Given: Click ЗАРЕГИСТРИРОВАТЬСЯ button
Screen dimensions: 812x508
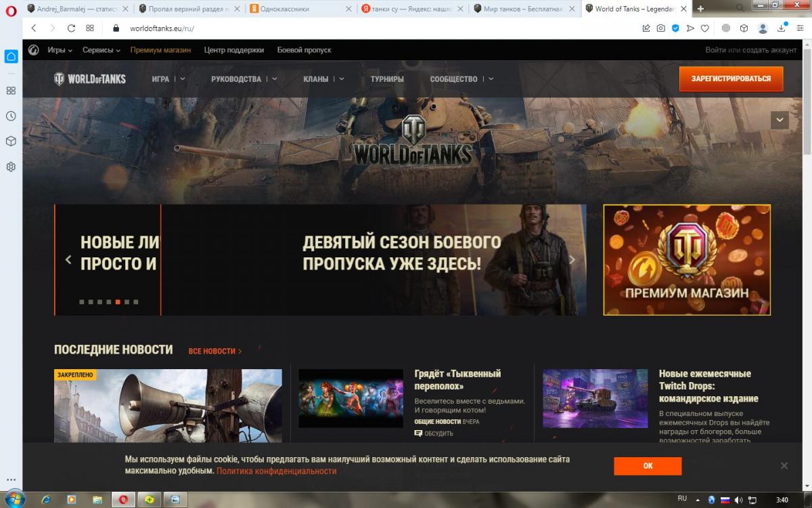Looking at the screenshot, I should coord(731,79).
